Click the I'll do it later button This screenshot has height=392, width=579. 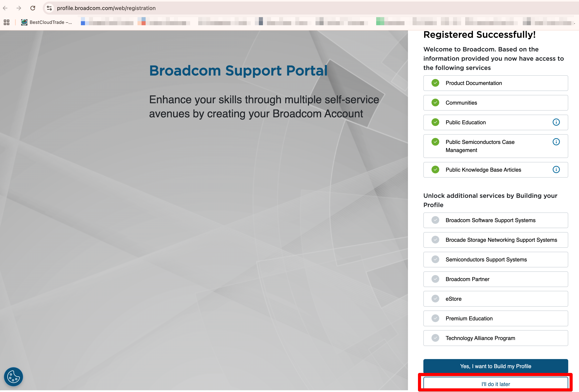point(495,384)
